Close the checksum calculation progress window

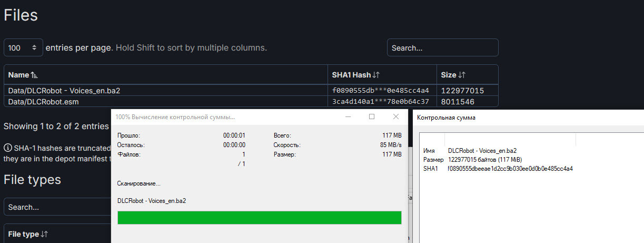point(395,116)
